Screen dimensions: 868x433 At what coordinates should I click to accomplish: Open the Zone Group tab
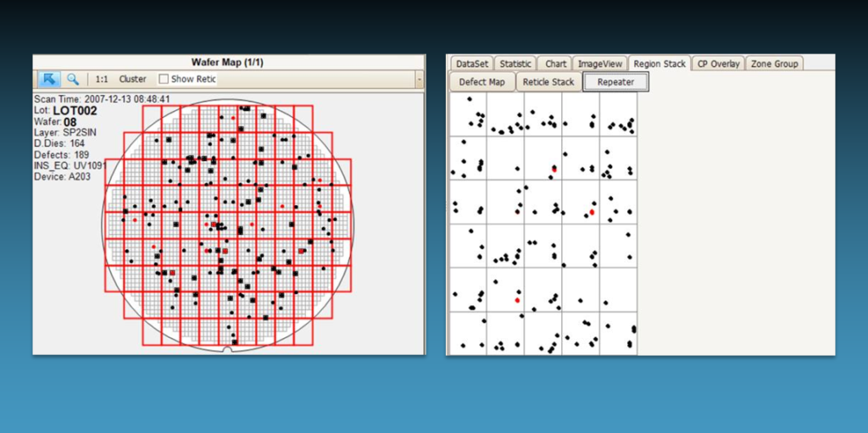coord(774,64)
